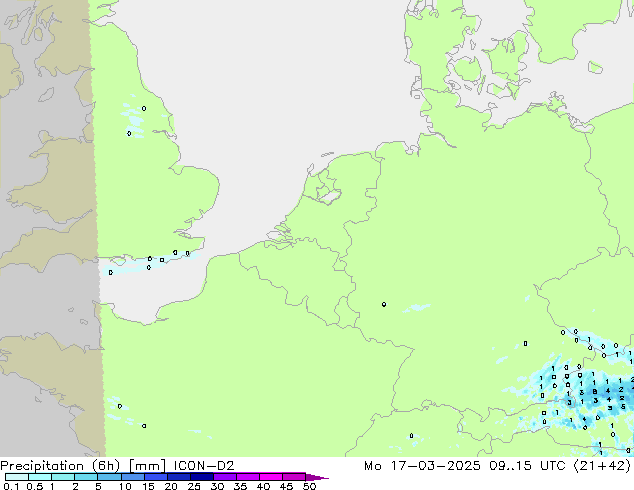
Task: Click the 40–45 mm magenta legend swatch
Action: click(x=271, y=477)
